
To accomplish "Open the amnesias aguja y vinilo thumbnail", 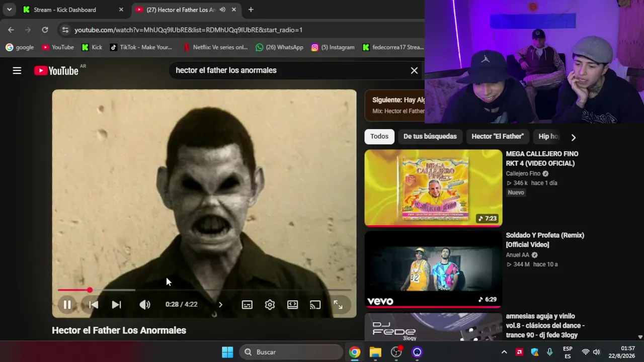I will 433,327.
